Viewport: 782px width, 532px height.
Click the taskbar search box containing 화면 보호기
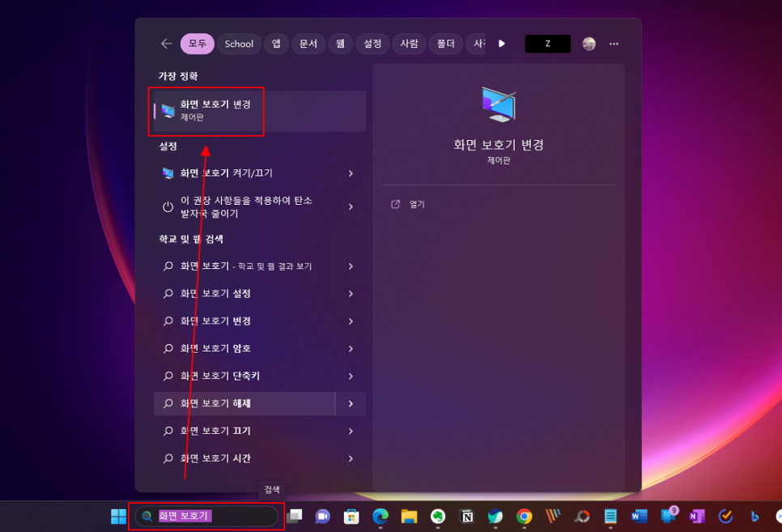(206, 516)
